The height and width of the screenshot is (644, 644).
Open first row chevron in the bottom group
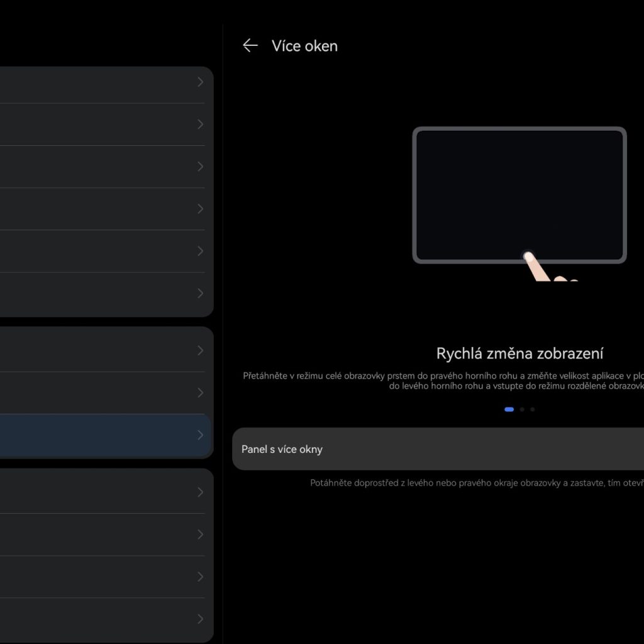200,492
